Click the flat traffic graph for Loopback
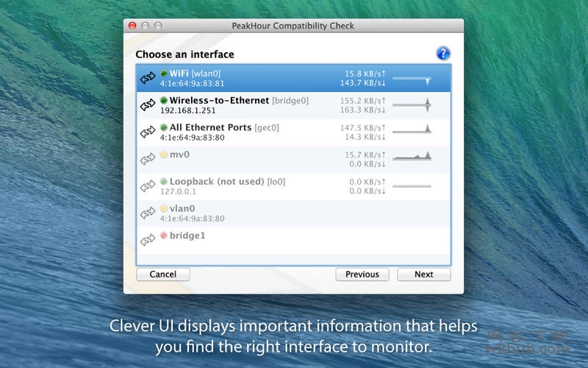588x368 pixels. click(x=412, y=186)
